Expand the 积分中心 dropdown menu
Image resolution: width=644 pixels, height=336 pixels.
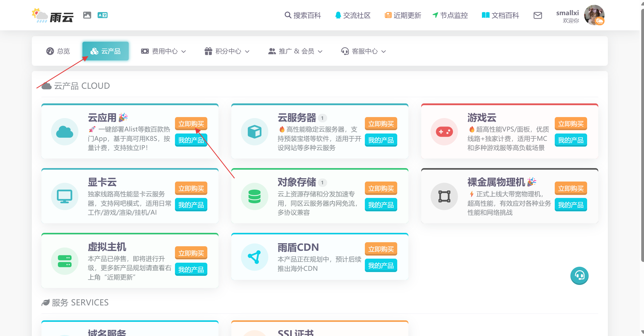click(x=227, y=51)
